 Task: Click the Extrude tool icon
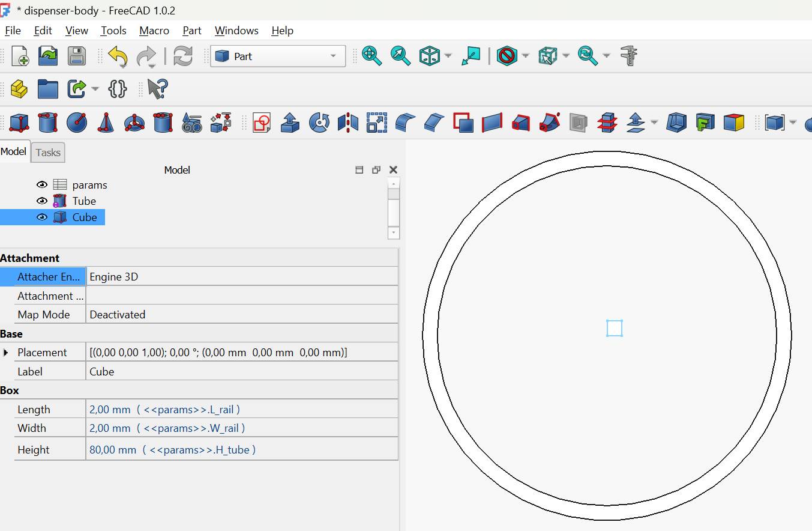[x=290, y=123]
